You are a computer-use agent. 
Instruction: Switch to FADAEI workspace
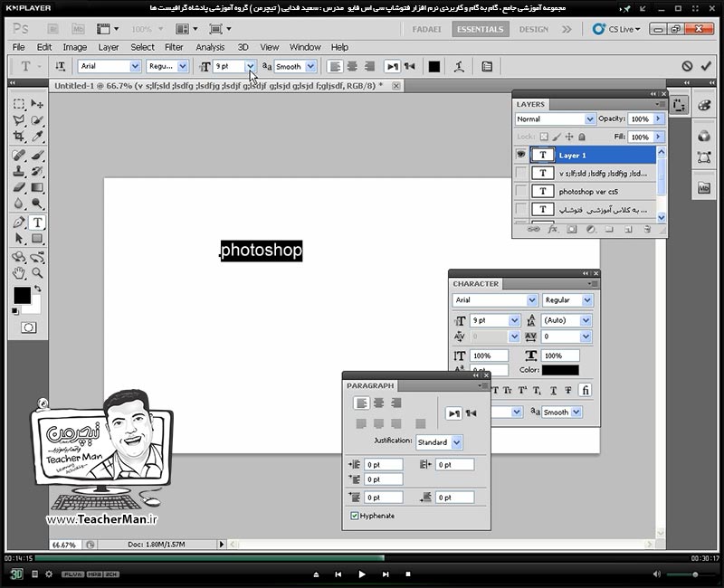pyautogui.click(x=426, y=29)
